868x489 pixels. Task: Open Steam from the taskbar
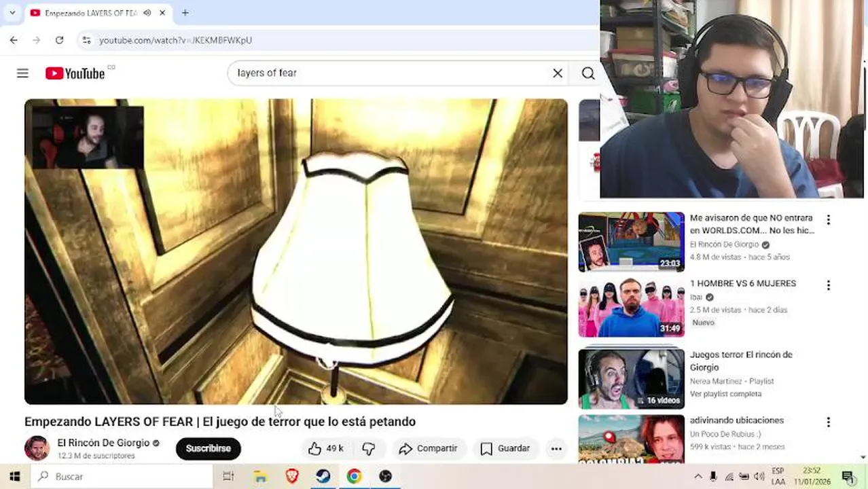323,477
